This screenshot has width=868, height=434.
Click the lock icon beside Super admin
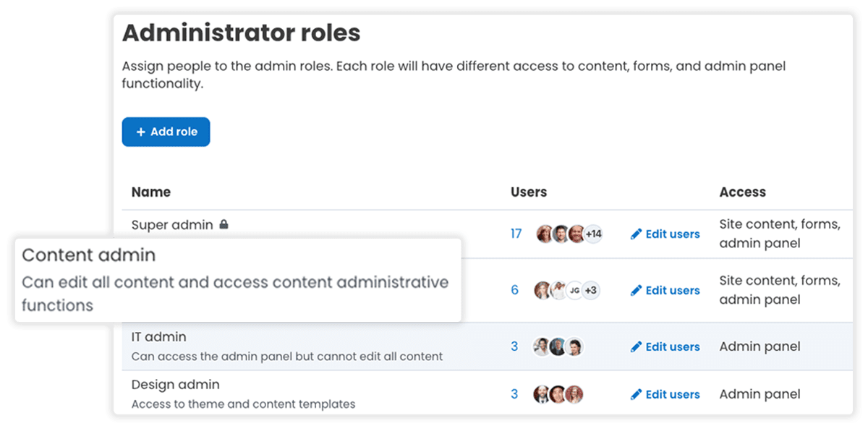click(x=225, y=224)
